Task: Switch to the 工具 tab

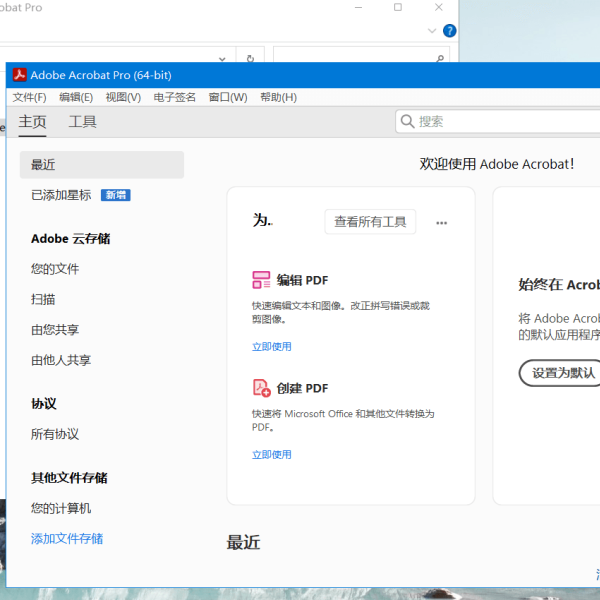Action: 83,122
